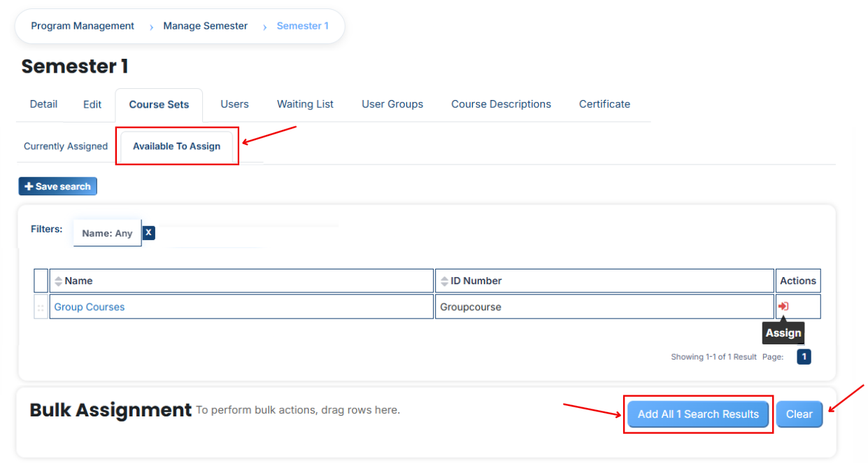Sort the table by Name column arrows
The height and width of the screenshot is (464, 868).
[x=59, y=281]
